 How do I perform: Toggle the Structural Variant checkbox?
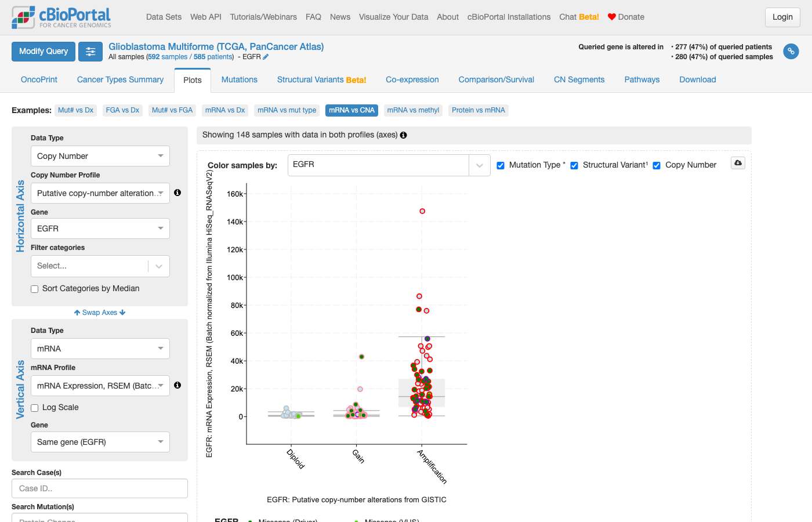(574, 165)
